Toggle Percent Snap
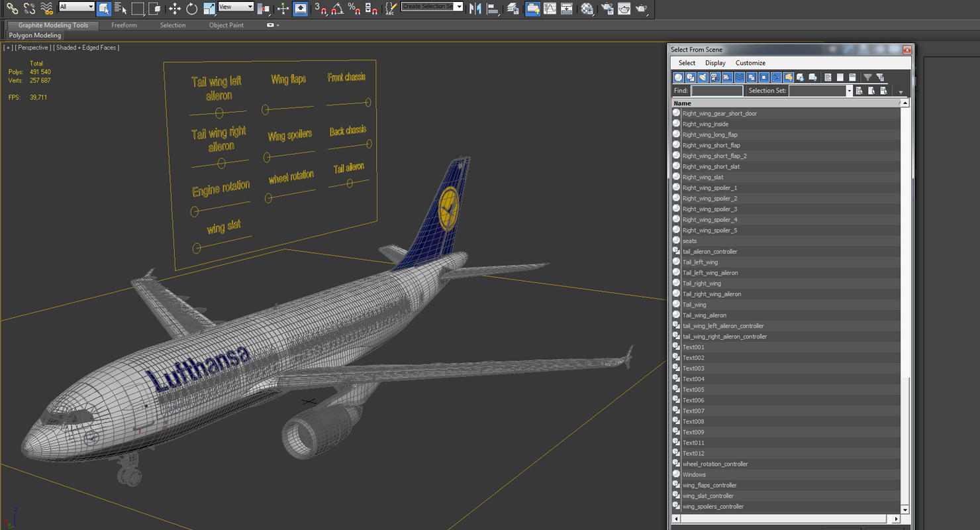The height and width of the screenshot is (530, 980). pos(354,9)
